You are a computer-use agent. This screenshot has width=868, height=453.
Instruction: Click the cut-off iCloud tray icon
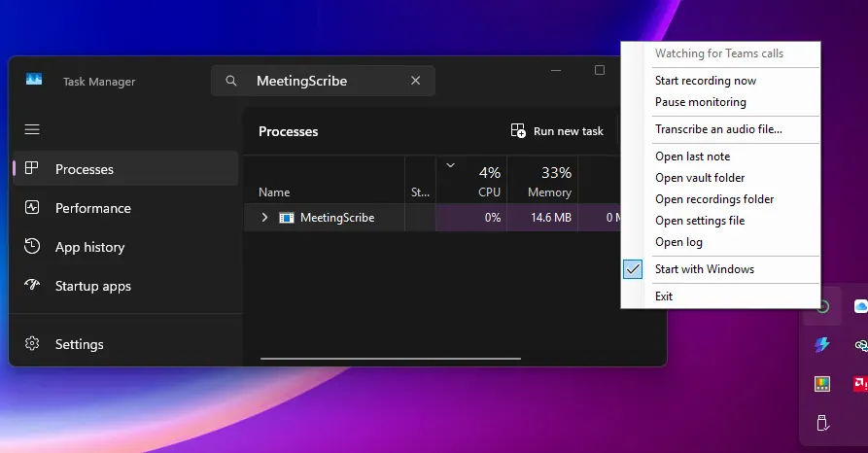coord(861,306)
